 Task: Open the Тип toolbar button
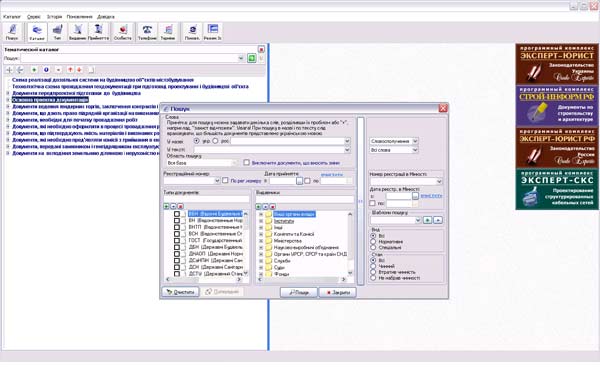tap(57, 32)
